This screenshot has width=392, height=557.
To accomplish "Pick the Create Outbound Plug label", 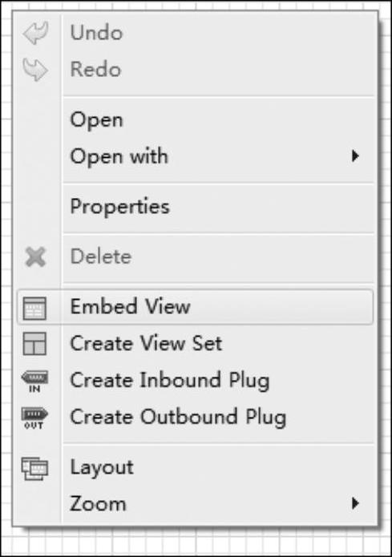I will click(178, 418).
